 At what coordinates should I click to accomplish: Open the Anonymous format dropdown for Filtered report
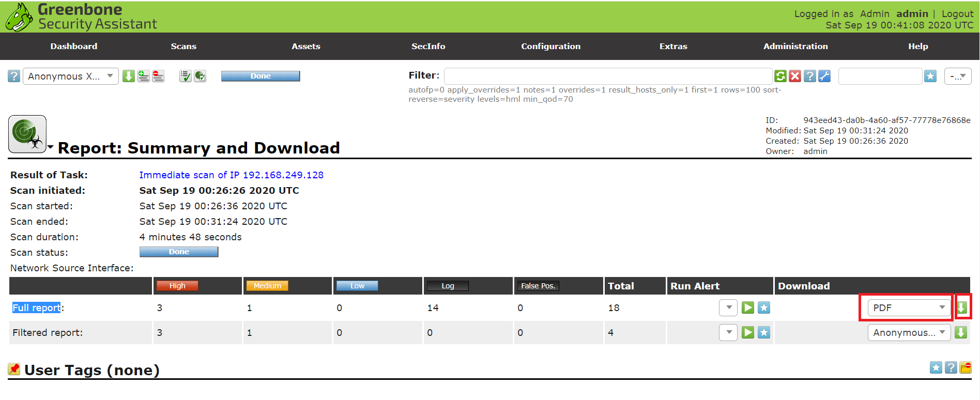909,332
